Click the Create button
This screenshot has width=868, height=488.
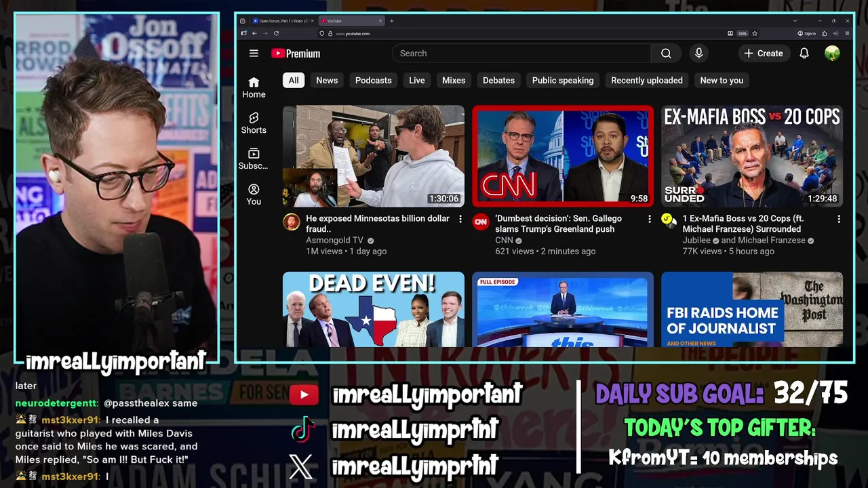(x=764, y=54)
